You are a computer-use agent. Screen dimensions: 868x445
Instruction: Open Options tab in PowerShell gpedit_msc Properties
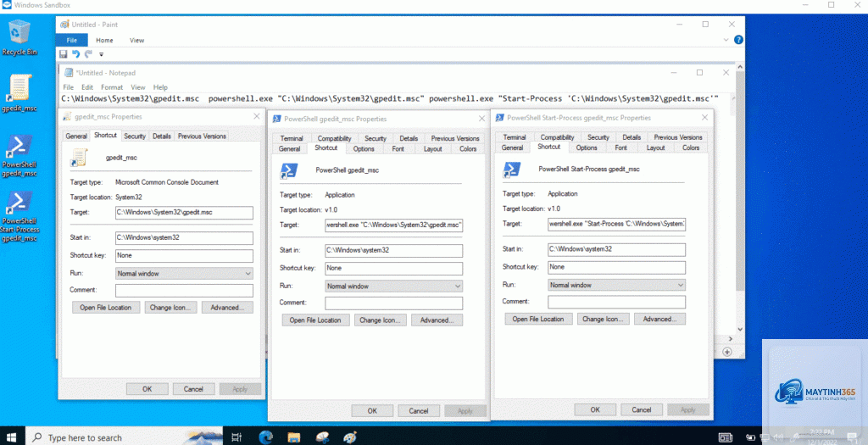(x=364, y=149)
